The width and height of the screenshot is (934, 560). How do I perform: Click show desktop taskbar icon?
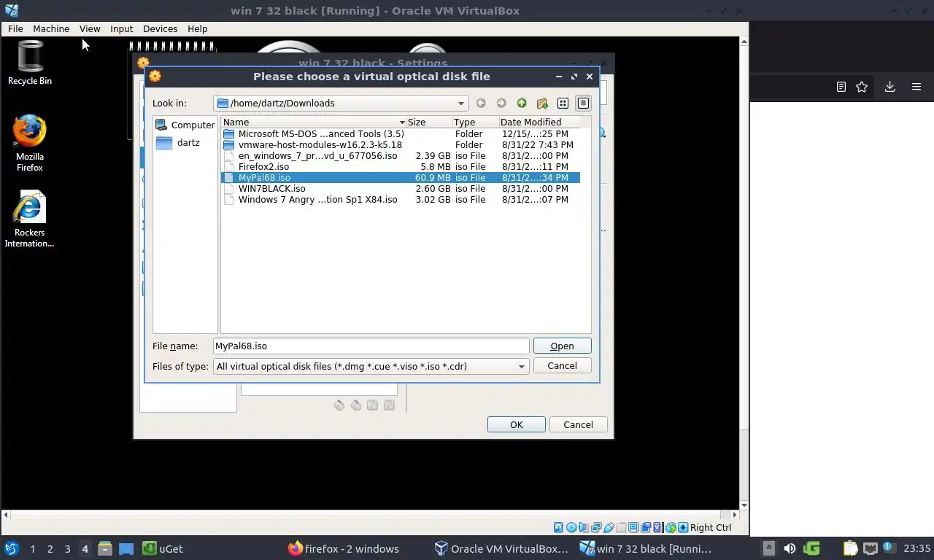coord(126,548)
